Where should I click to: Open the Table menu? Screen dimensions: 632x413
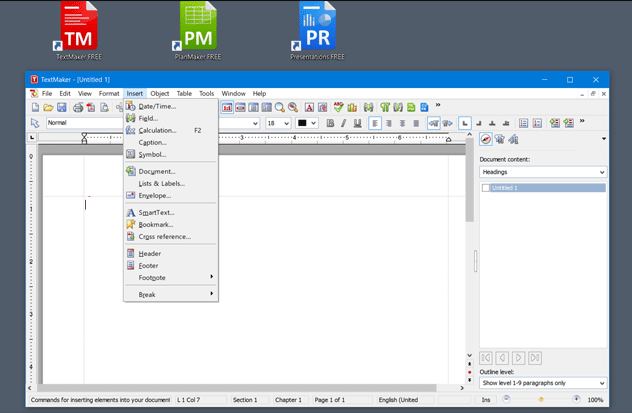point(184,93)
